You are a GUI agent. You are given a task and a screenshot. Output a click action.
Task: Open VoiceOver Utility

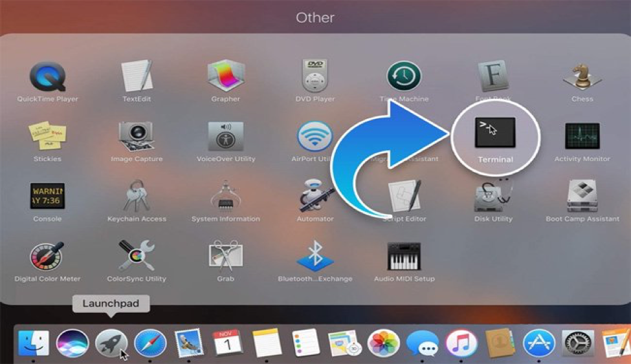click(x=226, y=136)
